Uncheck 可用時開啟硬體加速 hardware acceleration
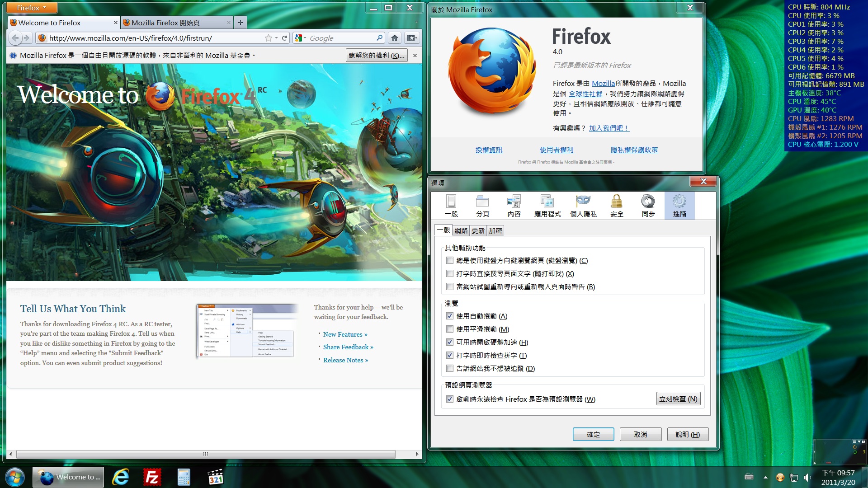This screenshot has width=868, height=488. [450, 342]
